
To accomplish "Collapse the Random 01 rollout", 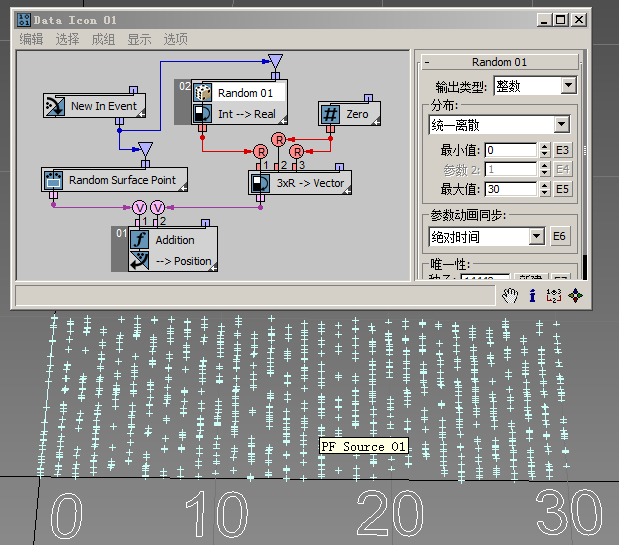I will pyautogui.click(x=500, y=62).
